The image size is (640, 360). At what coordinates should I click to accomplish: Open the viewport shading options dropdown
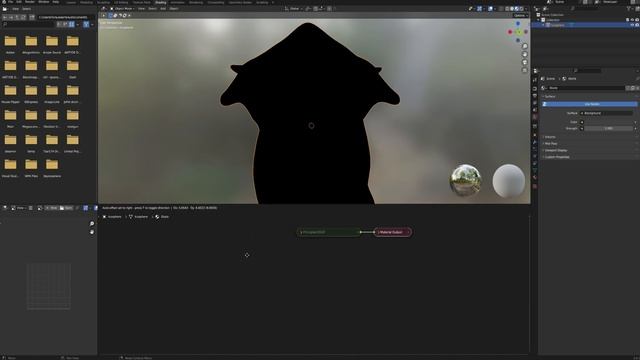[526, 9]
